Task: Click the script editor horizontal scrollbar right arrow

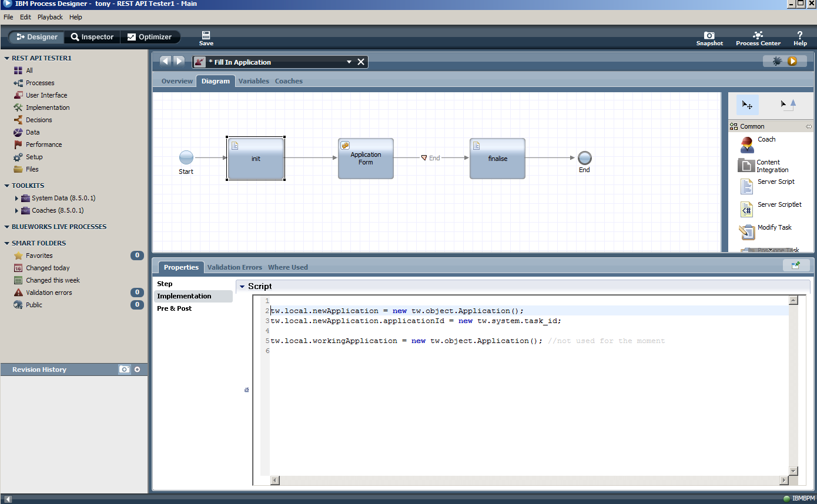Action: click(x=783, y=481)
